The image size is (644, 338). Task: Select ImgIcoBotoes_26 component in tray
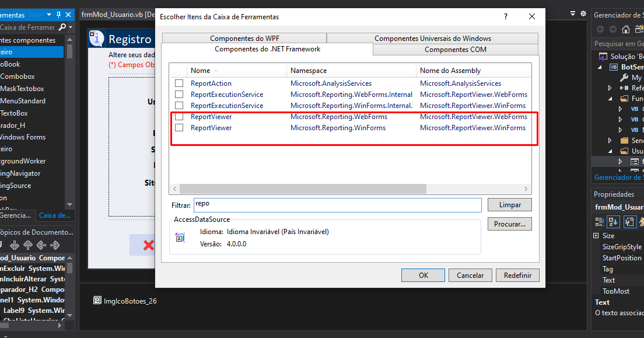(x=125, y=301)
